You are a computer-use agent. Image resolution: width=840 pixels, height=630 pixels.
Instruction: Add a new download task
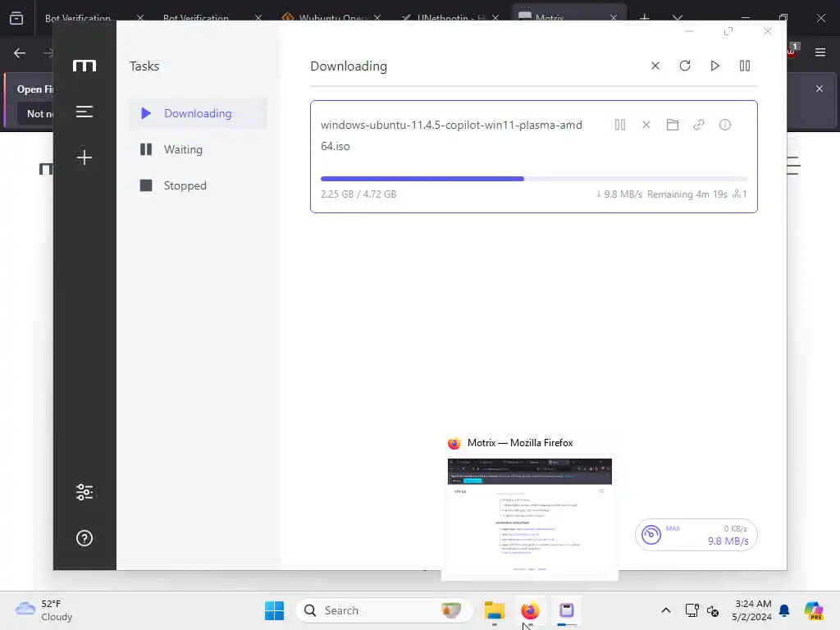[x=84, y=157]
